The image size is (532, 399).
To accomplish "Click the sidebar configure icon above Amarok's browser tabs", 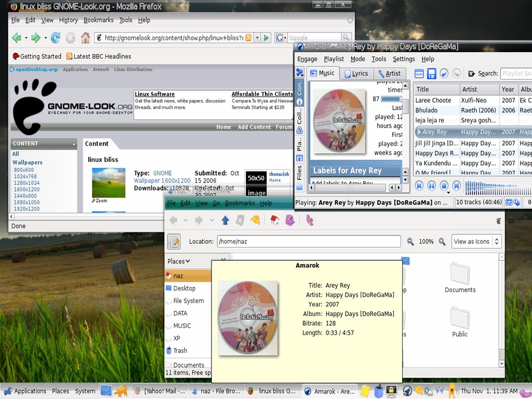I will point(299,72).
